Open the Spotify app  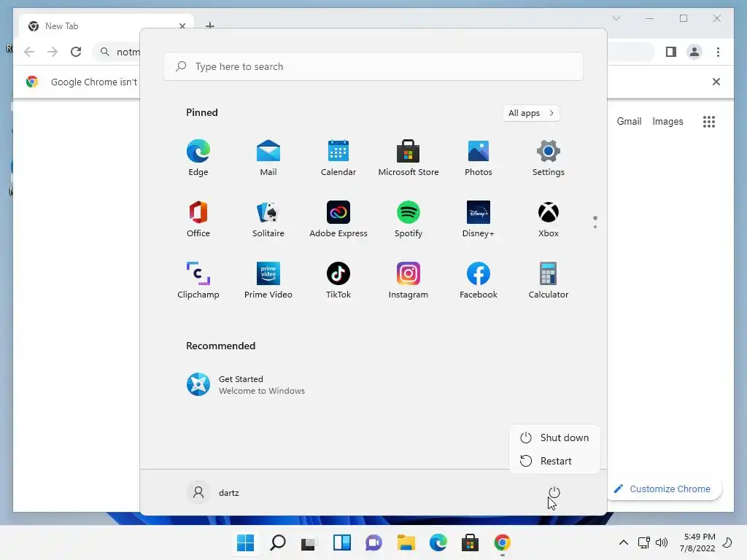pyautogui.click(x=409, y=219)
